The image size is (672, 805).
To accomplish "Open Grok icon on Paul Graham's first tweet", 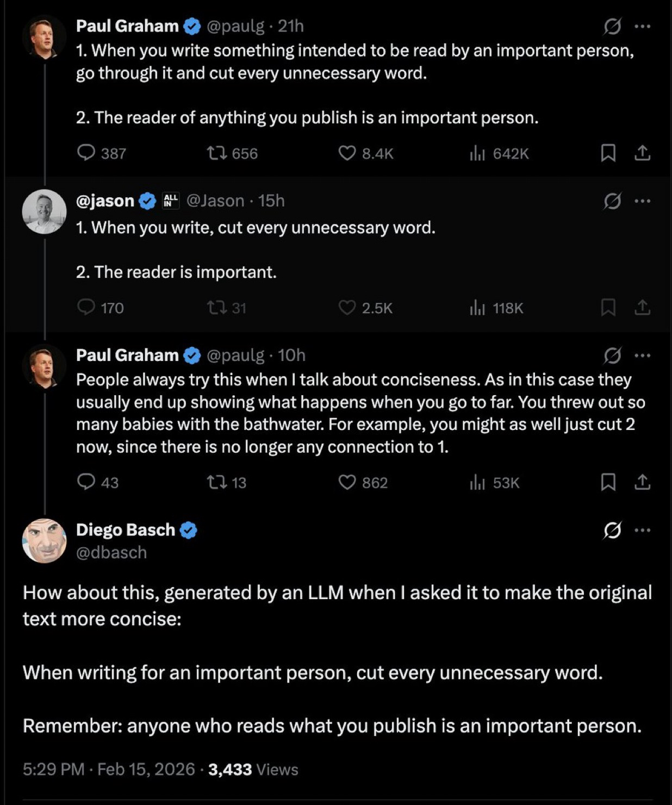I will tap(612, 26).
